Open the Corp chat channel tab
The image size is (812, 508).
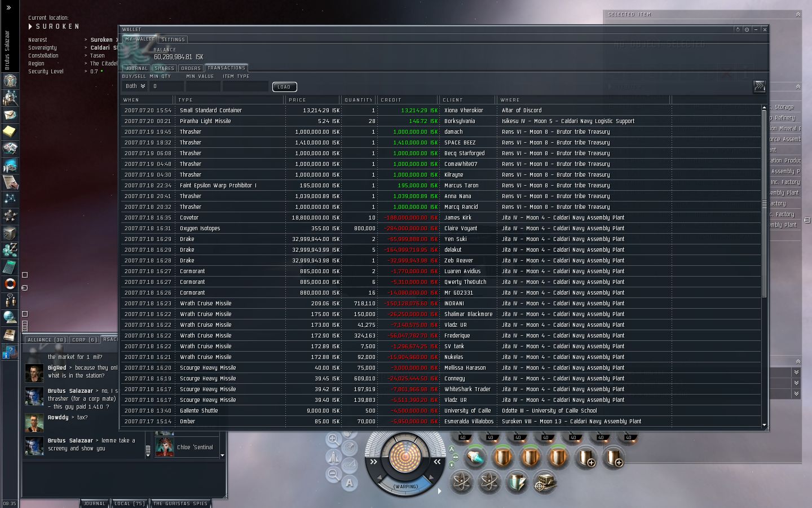point(85,340)
